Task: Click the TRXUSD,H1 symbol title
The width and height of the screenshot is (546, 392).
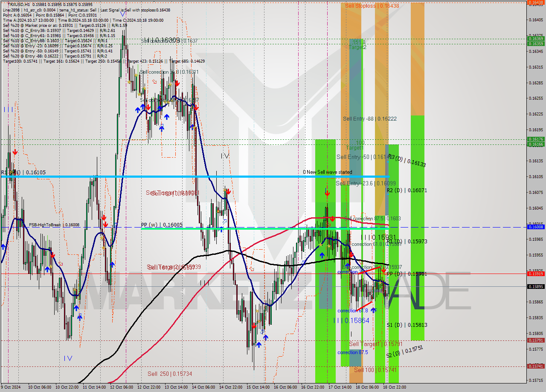Action: (x=18, y=4)
